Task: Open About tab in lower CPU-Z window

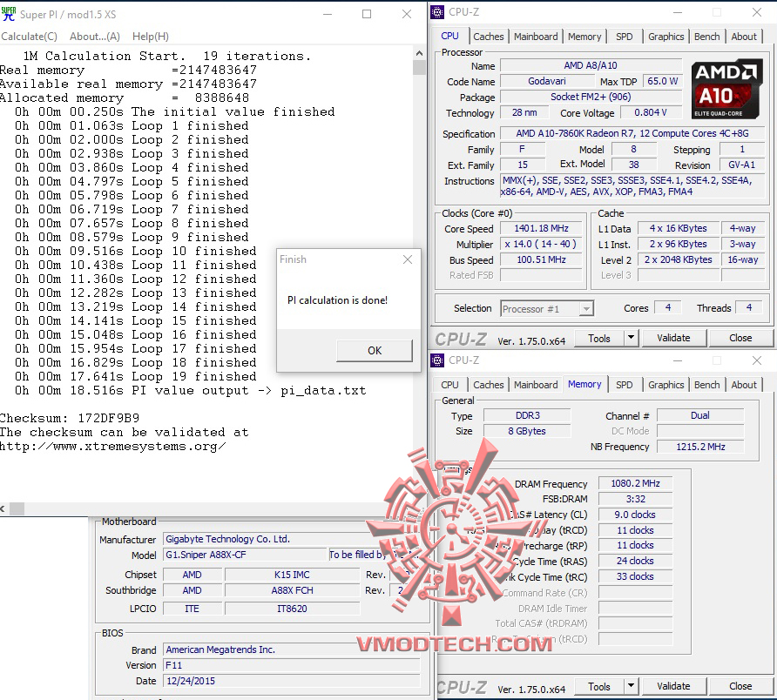Action: click(743, 385)
